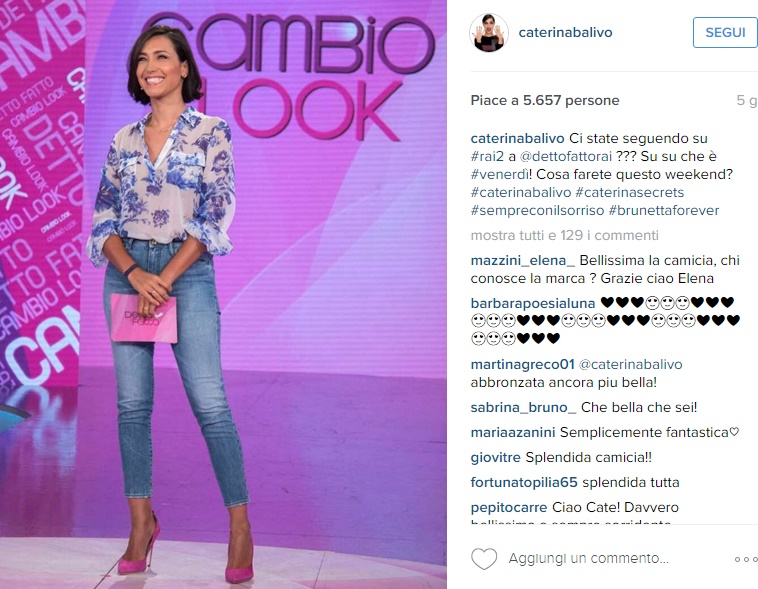Click caterinabalivo profile avatar picture

pyautogui.click(x=489, y=32)
